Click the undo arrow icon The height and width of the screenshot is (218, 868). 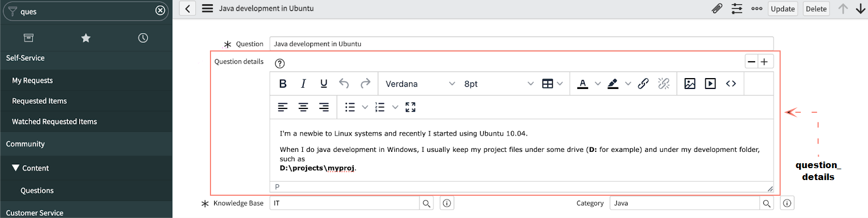coord(344,84)
